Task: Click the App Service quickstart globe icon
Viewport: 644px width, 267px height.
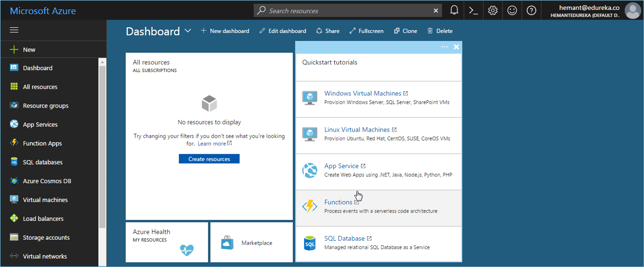Action: [310, 170]
